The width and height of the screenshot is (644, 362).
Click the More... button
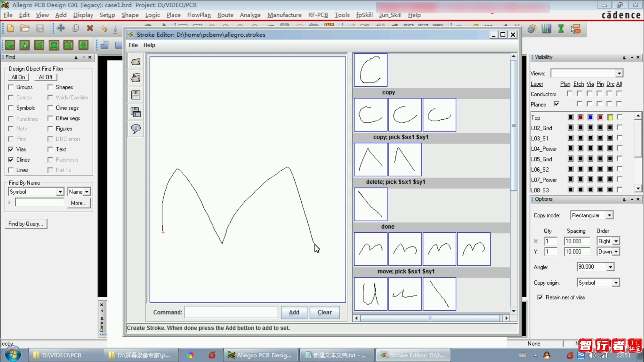click(x=79, y=203)
